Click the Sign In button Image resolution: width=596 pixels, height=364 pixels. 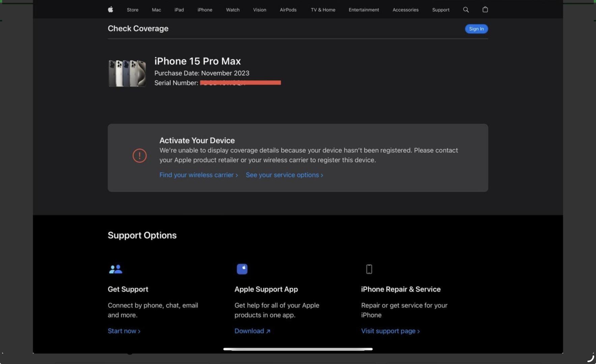click(476, 29)
